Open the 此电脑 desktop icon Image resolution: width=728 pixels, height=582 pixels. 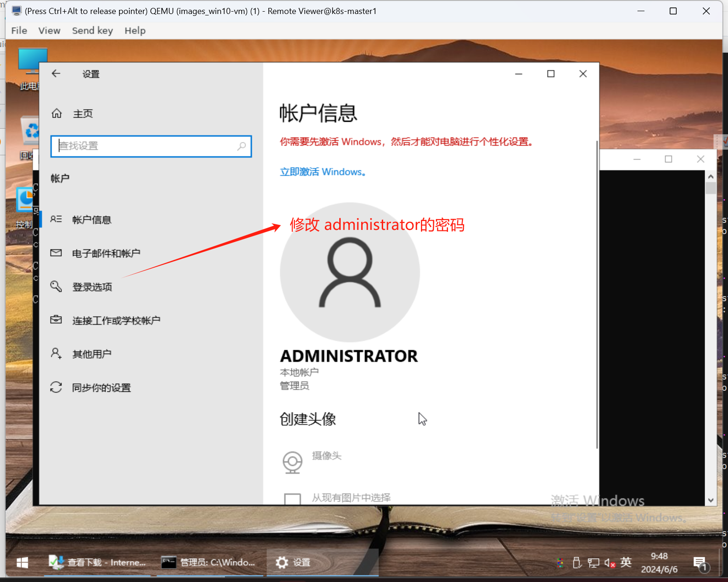coord(32,69)
